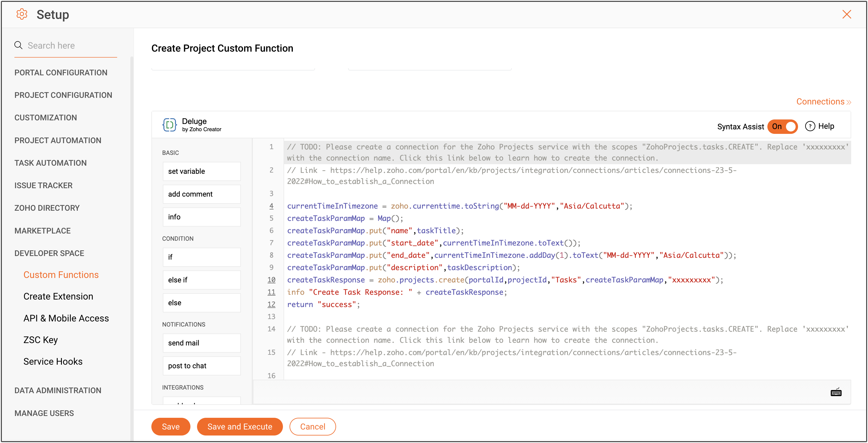Open Service Hooks menu item

tap(53, 362)
